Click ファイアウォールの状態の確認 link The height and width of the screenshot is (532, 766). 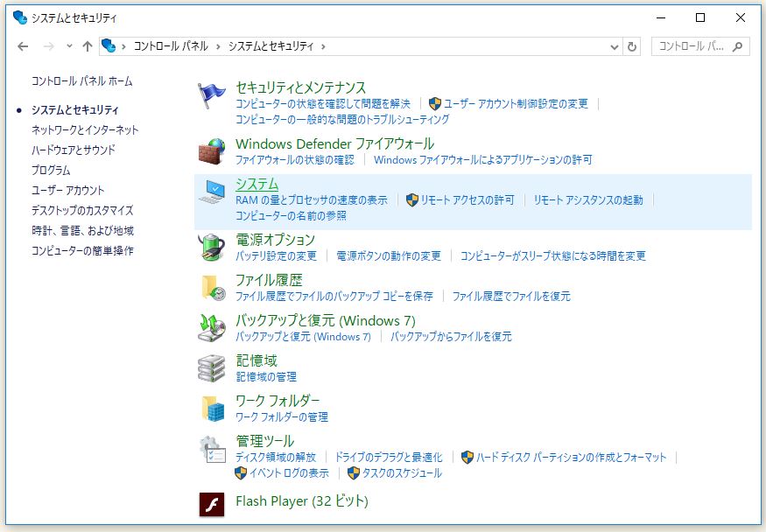[x=294, y=159]
